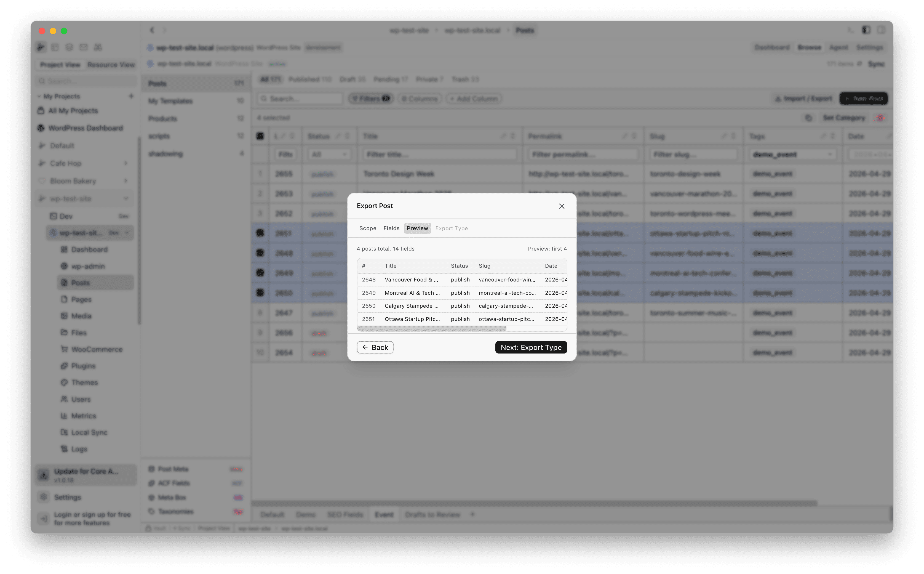Image resolution: width=924 pixels, height=574 pixels.
Task: Switch to the Agent tab
Action: tap(838, 47)
